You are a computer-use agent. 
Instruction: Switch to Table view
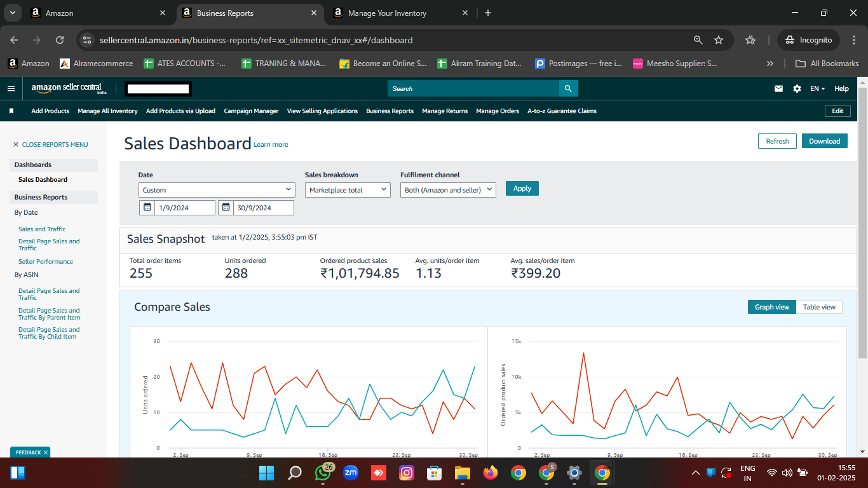(819, 307)
